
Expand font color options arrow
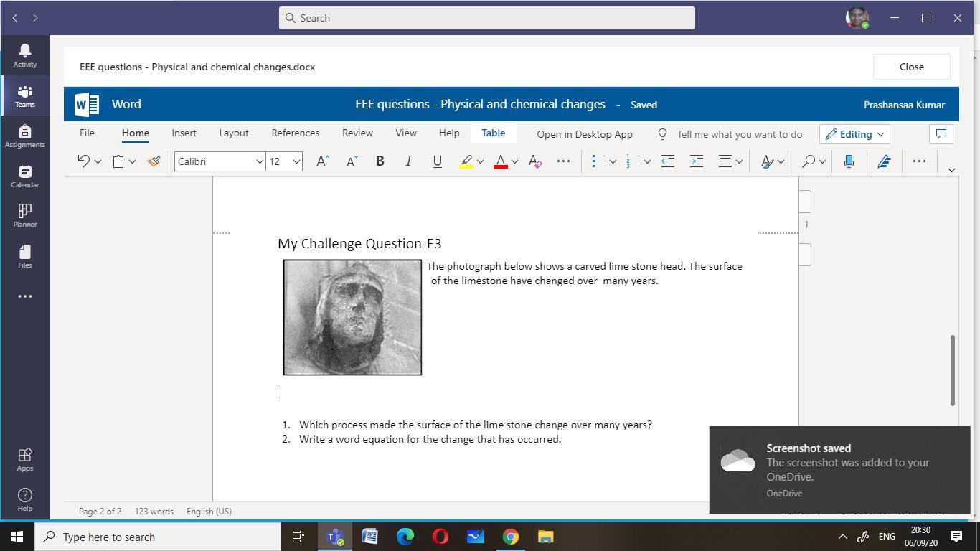514,161
